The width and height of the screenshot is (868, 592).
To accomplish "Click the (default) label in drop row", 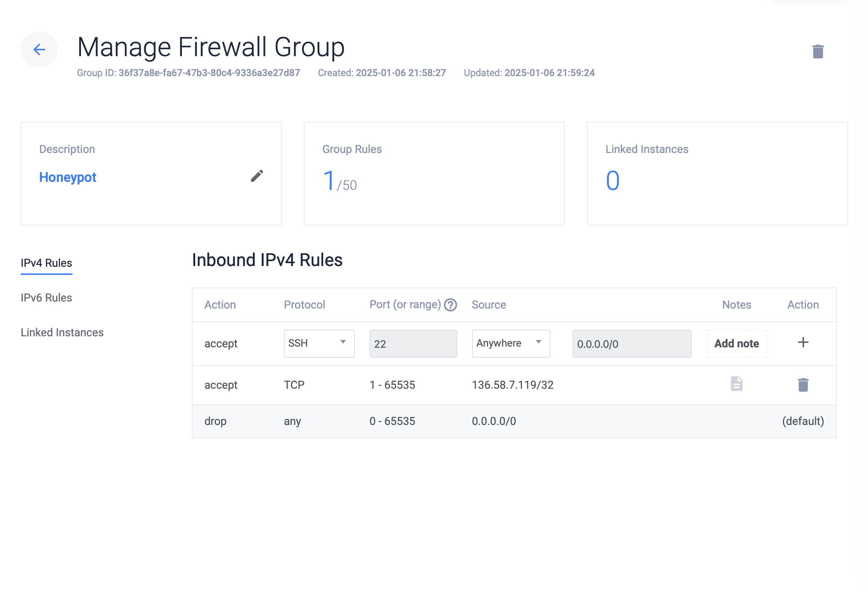I will coord(803,421).
